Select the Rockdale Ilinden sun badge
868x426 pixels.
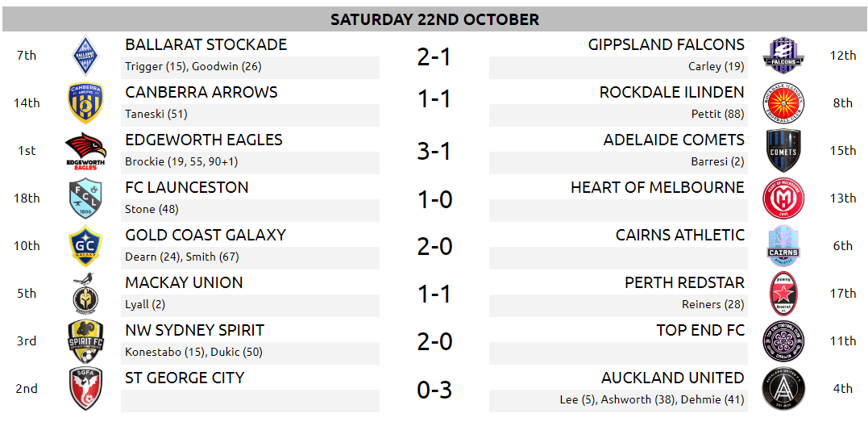(x=783, y=103)
